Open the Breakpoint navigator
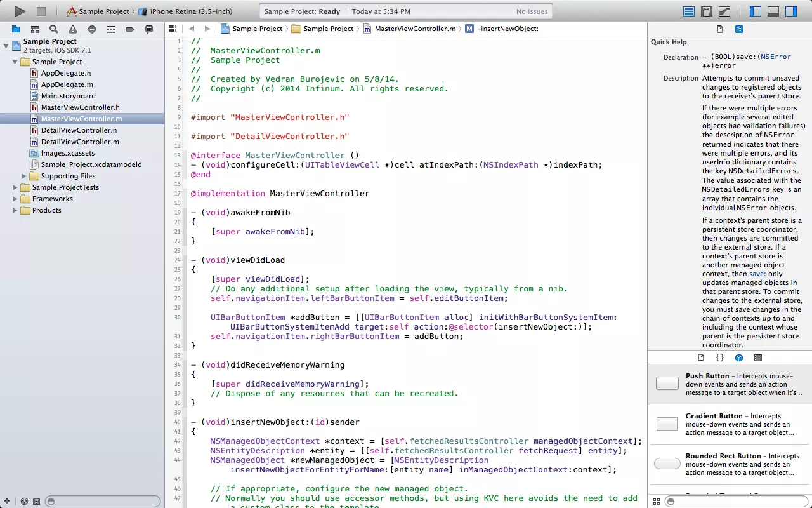The width and height of the screenshot is (812, 508). [130, 29]
